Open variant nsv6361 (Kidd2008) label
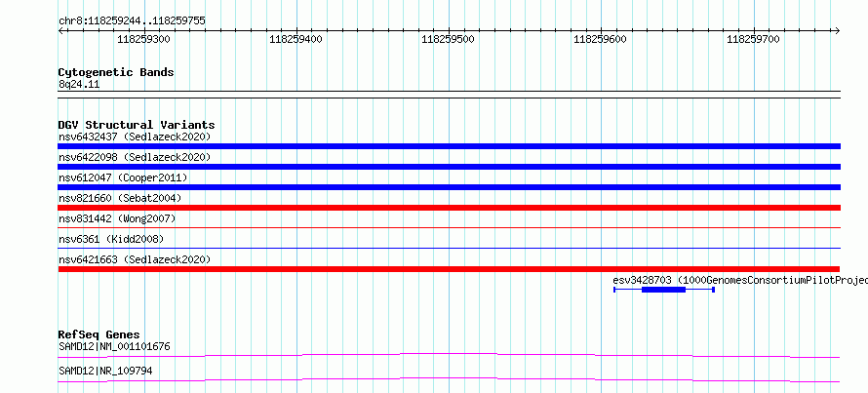 pyautogui.click(x=111, y=239)
